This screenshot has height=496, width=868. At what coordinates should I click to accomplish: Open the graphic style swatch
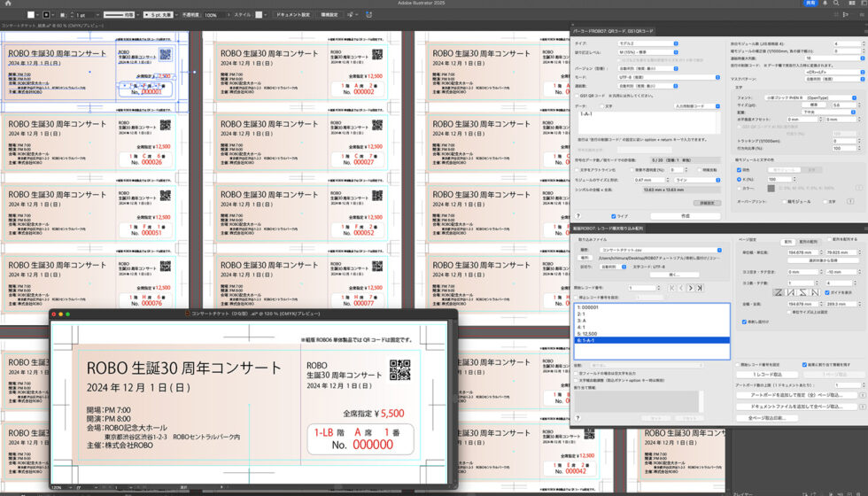point(259,15)
